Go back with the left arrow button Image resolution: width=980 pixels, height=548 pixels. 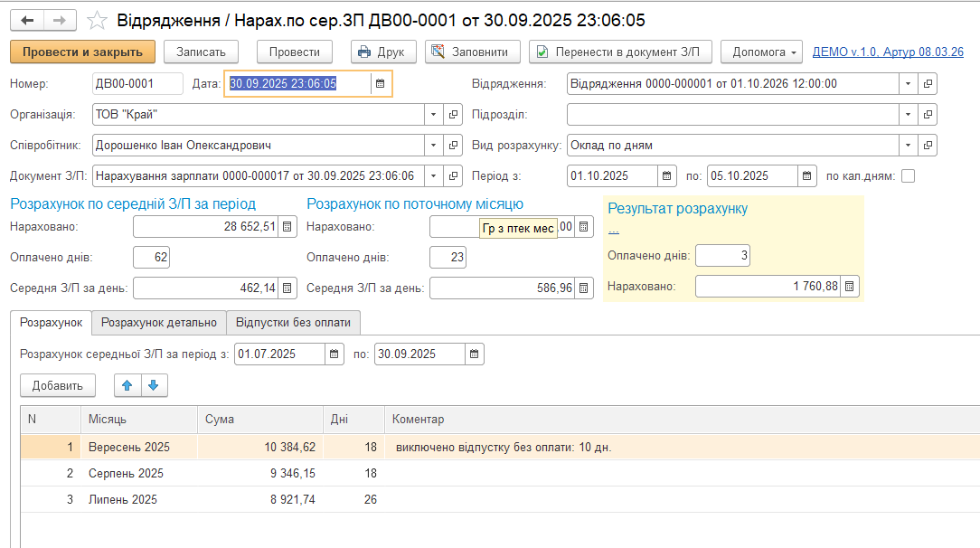28,20
